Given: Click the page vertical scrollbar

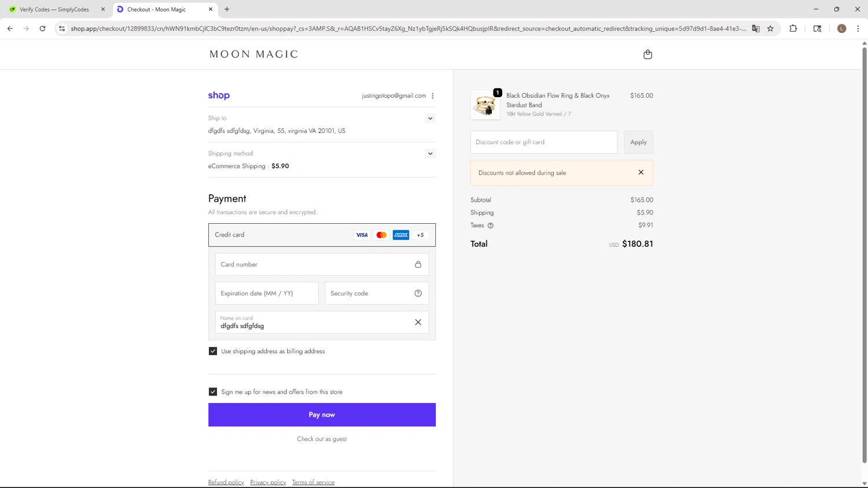Looking at the screenshot, I should tap(865, 254).
